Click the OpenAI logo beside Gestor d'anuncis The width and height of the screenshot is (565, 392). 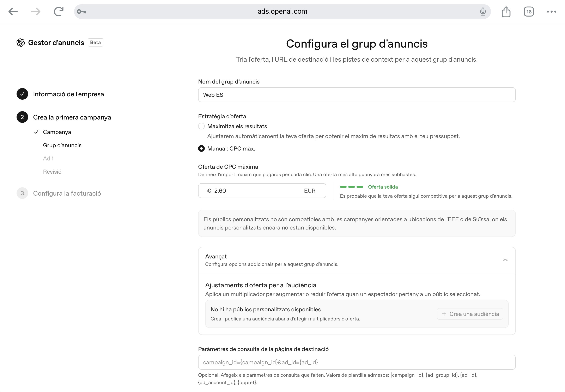point(21,43)
